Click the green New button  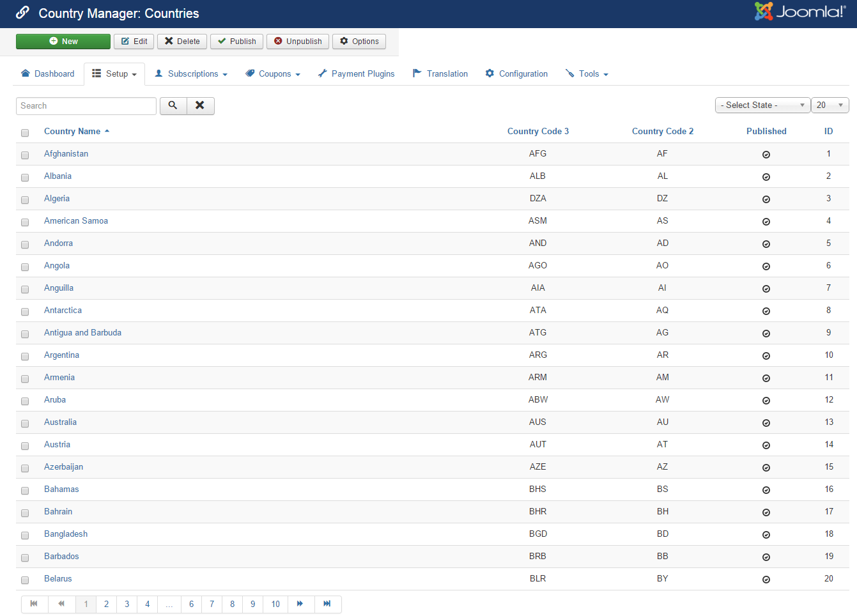[x=63, y=42]
